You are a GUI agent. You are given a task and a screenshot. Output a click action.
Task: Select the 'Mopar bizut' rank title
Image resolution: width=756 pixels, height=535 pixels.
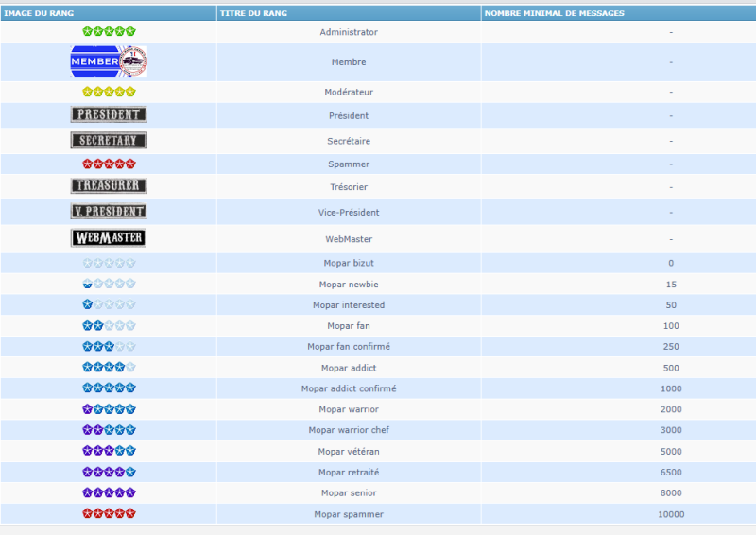coord(349,263)
